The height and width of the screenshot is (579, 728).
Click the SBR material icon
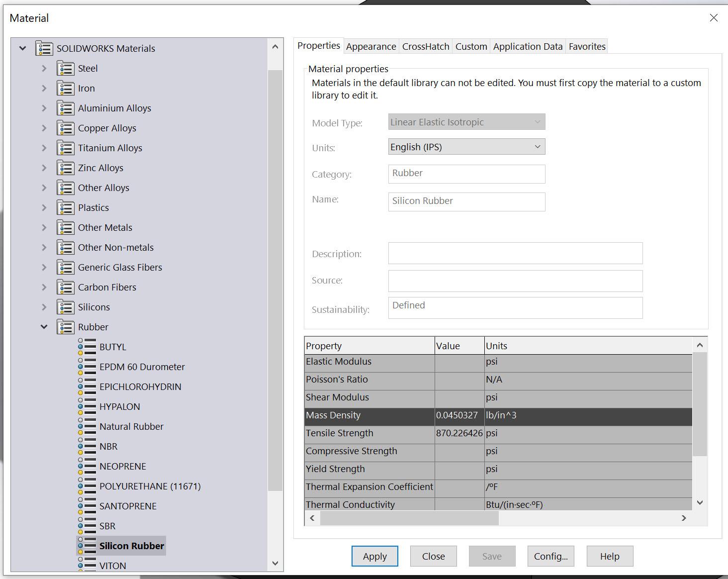[87, 526]
